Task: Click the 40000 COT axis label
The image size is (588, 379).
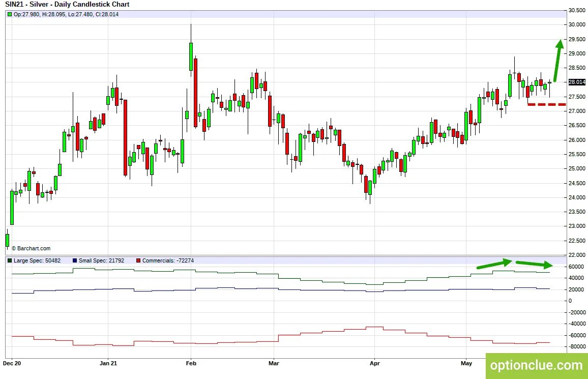Action: pyautogui.click(x=576, y=278)
